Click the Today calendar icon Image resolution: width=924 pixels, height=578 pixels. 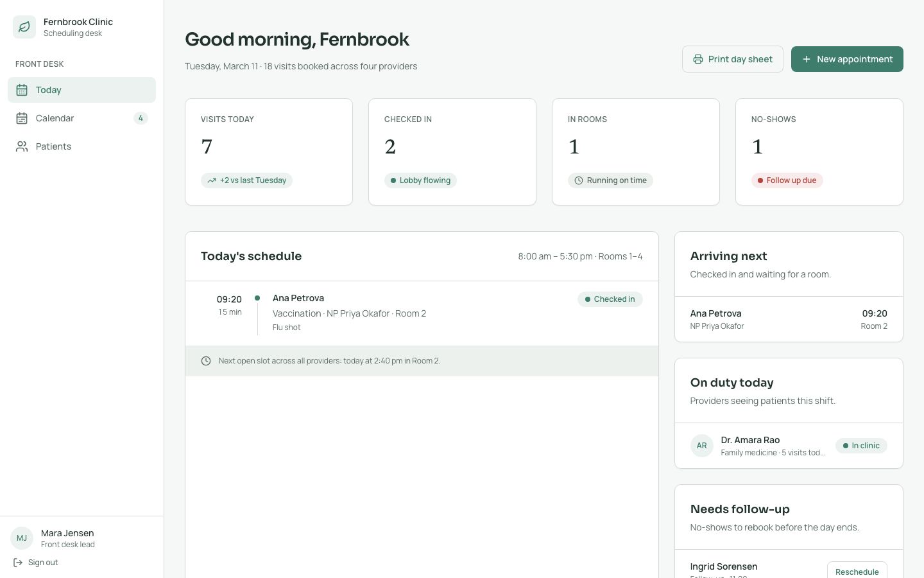pos(22,90)
